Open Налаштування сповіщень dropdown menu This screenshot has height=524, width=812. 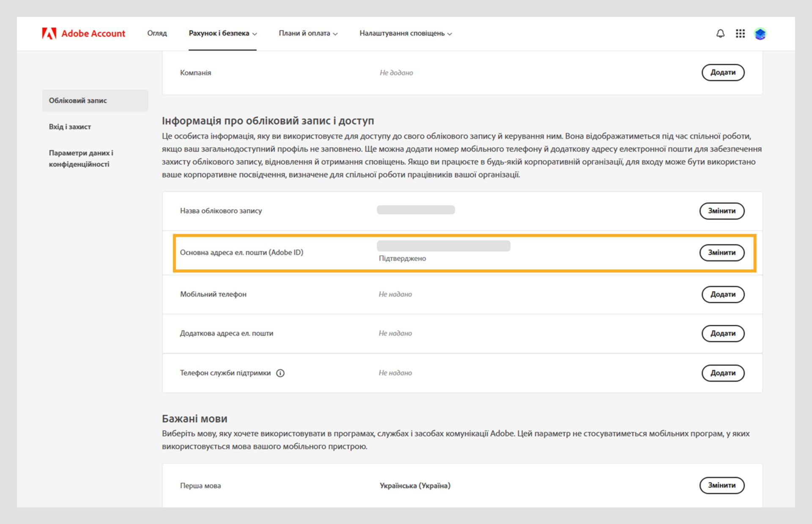(405, 33)
